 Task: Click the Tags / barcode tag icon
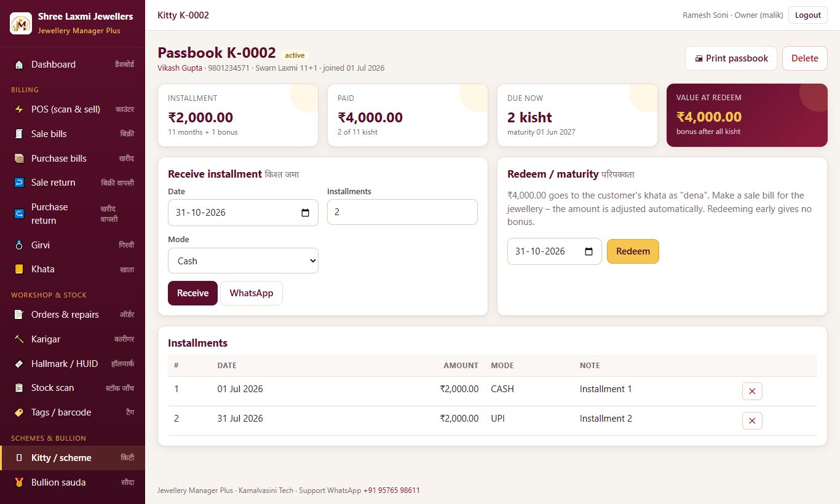pyautogui.click(x=19, y=412)
